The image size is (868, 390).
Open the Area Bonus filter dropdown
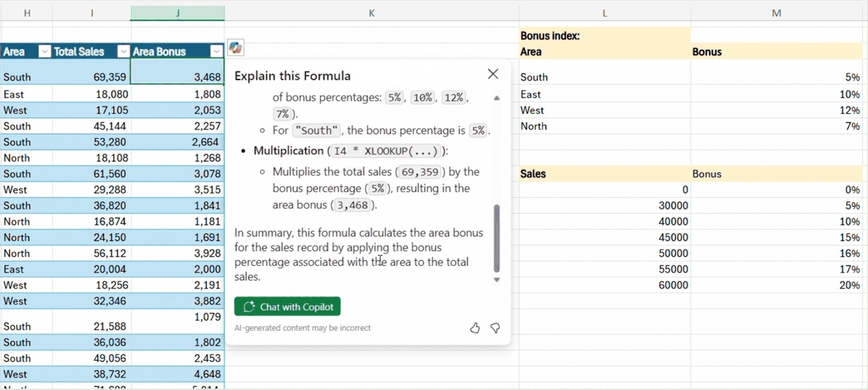[x=216, y=51]
